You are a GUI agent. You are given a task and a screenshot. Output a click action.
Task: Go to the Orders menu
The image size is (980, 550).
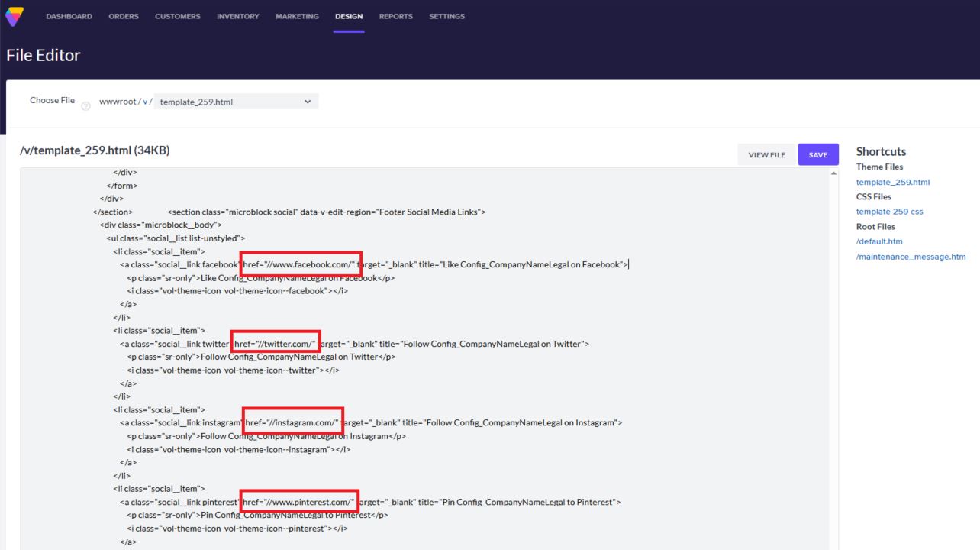click(x=124, y=16)
